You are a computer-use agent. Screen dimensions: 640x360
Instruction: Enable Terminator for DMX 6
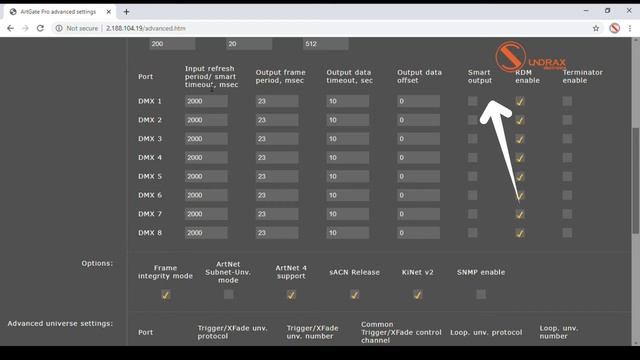pyautogui.click(x=567, y=195)
